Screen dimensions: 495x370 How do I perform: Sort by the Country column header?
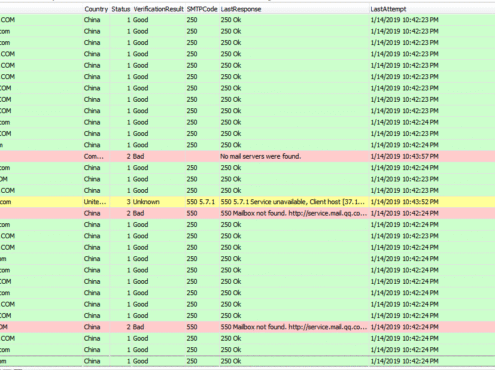click(96, 9)
